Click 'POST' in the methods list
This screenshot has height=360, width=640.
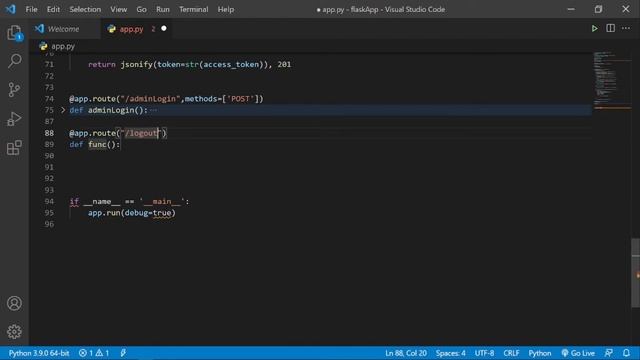[x=240, y=99]
